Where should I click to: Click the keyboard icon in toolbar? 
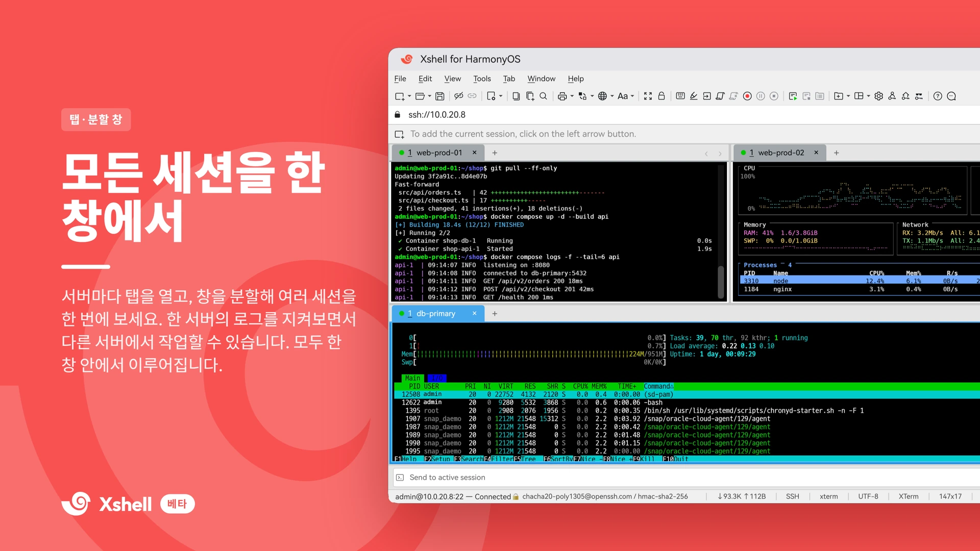(680, 96)
